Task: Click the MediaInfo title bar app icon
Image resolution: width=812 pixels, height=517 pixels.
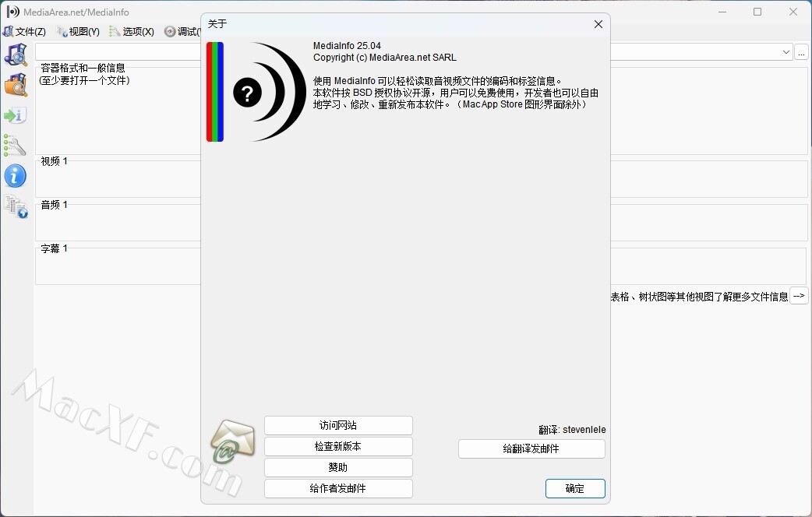Action: point(12,12)
